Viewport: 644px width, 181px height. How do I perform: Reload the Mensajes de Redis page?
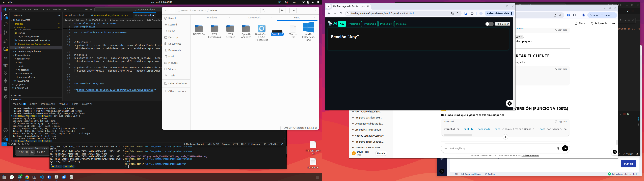coord(341,14)
